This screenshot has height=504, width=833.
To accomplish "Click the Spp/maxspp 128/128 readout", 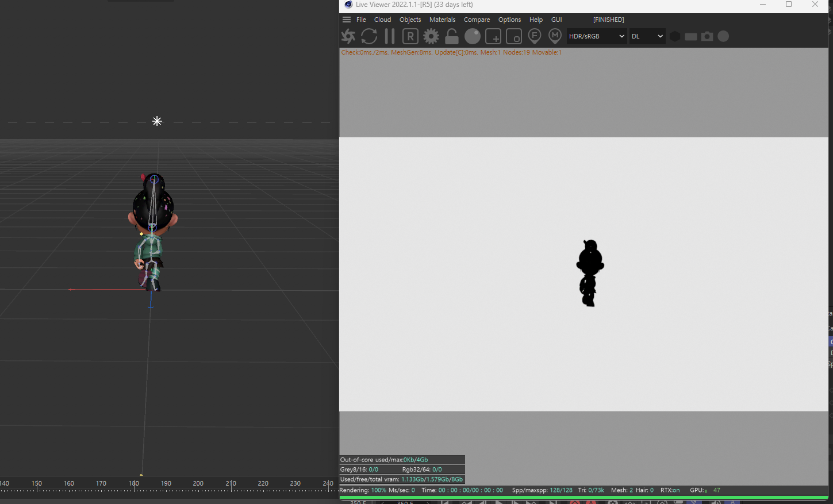I will point(542,490).
